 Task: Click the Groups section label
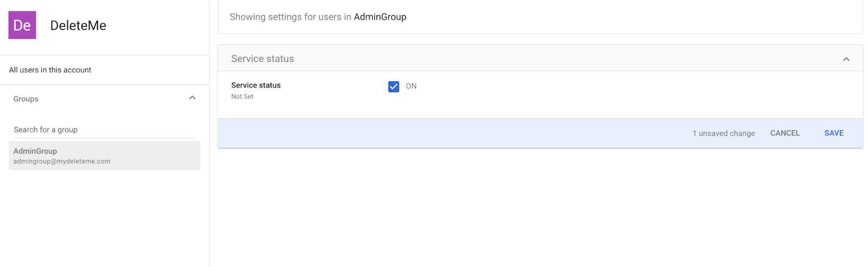point(26,99)
